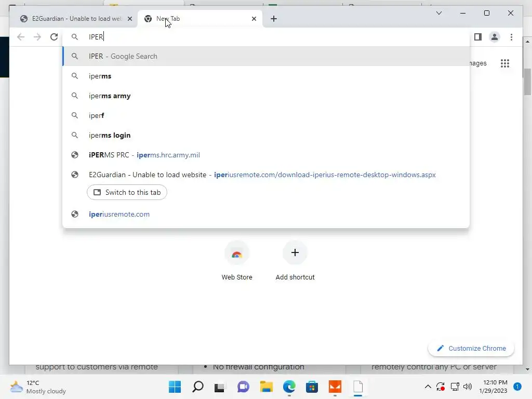
Task: Choose the IPER - Google Search suggestion
Action: tap(266, 56)
